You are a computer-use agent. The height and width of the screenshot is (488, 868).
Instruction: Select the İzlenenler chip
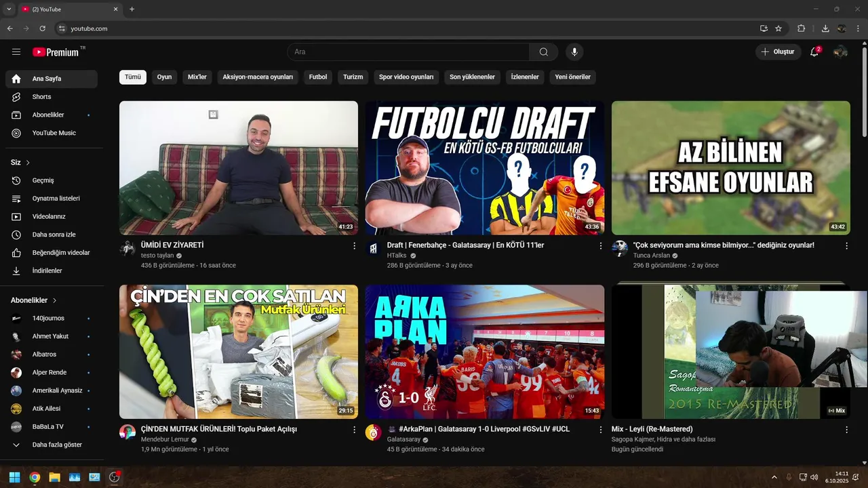pyautogui.click(x=525, y=77)
